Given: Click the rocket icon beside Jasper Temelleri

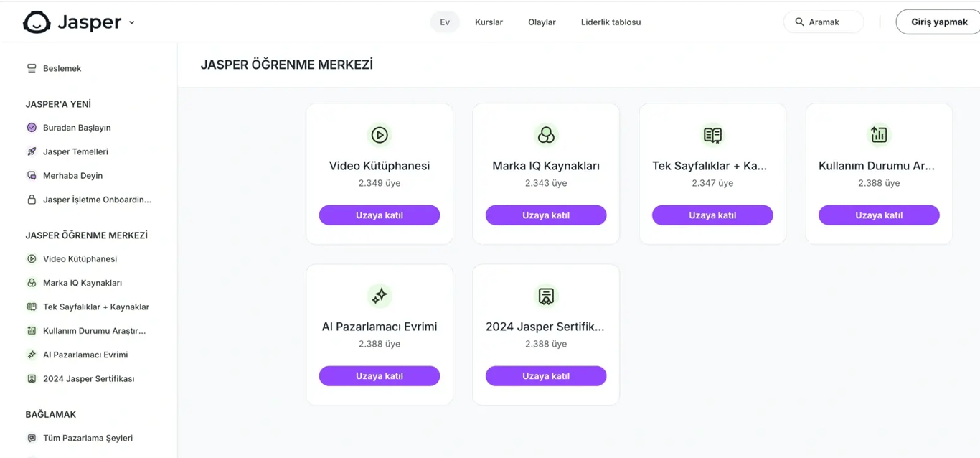Looking at the screenshot, I should [x=32, y=151].
